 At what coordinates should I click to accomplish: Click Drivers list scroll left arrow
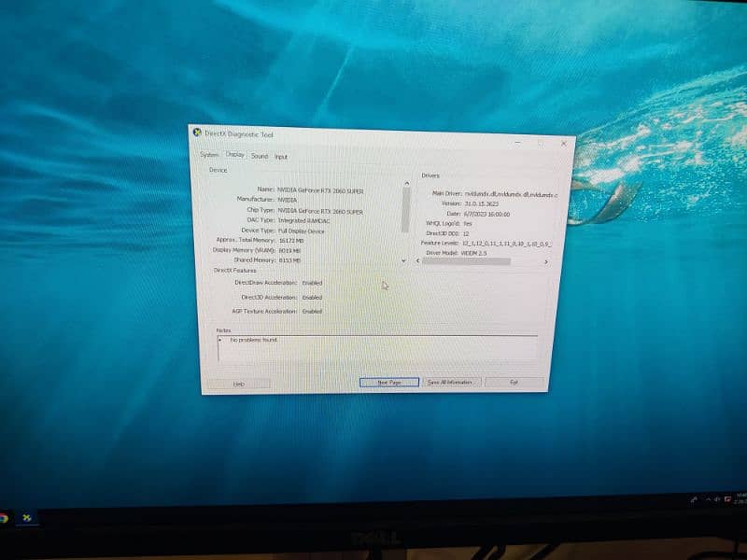point(417,261)
